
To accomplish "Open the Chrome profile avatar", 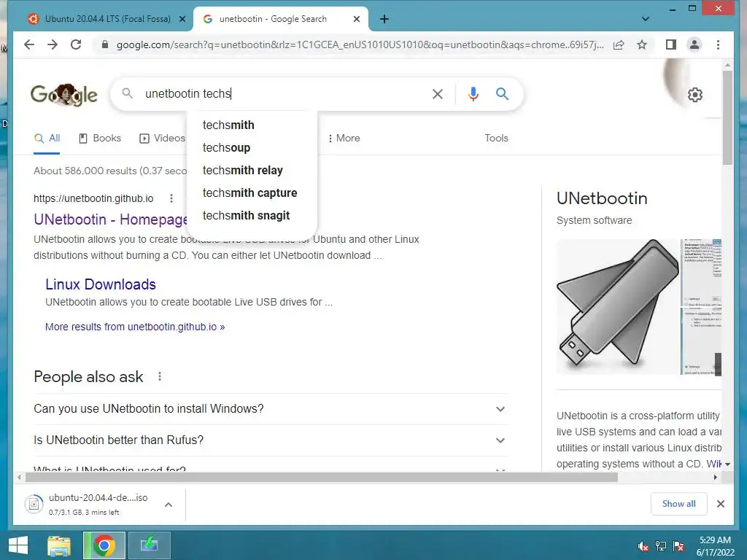I will pos(694,44).
